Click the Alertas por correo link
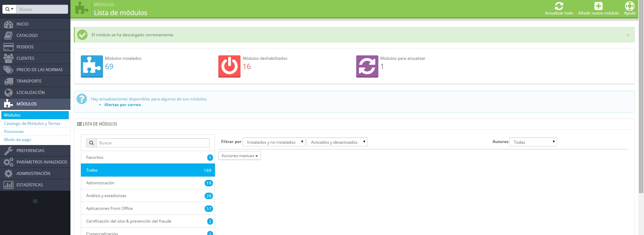Image resolution: width=644 pixels, height=235 pixels. coord(122,105)
